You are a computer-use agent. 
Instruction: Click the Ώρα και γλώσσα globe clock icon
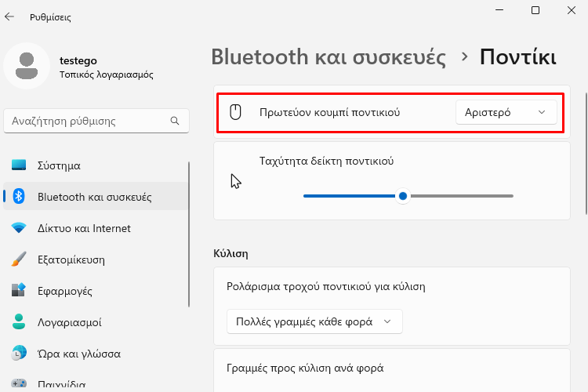tap(19, 353)
